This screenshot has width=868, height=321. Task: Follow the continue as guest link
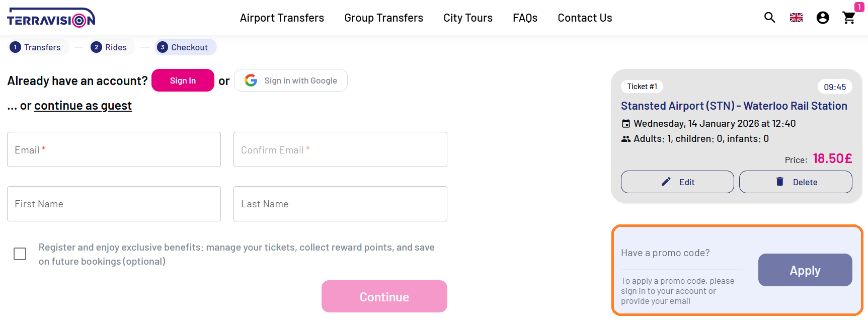click(x=83, y=106)
